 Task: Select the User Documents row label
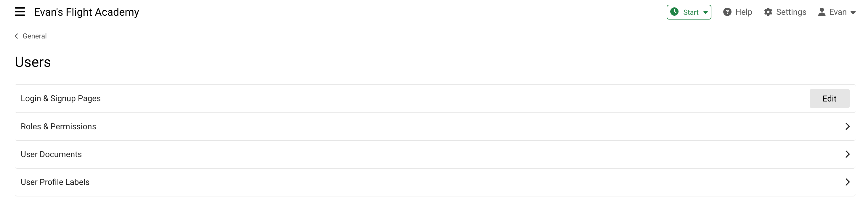(x=51, y=154)
